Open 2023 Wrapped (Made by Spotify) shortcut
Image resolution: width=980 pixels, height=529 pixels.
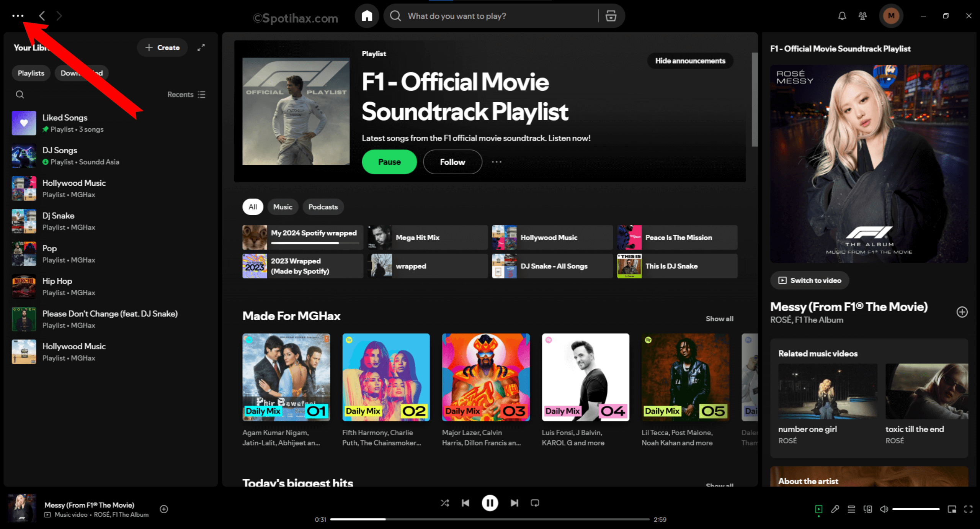pos(302,266)
